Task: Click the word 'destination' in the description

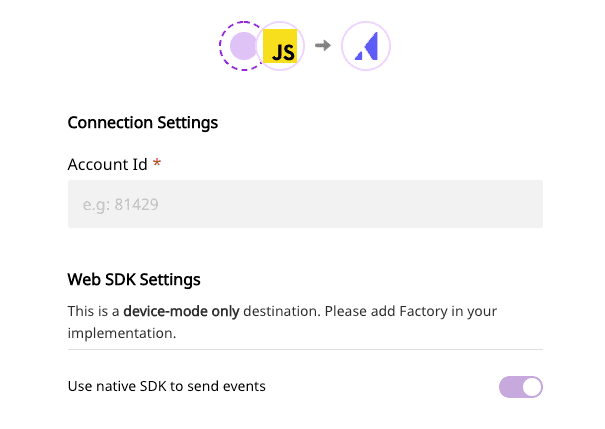Action: 281,311
